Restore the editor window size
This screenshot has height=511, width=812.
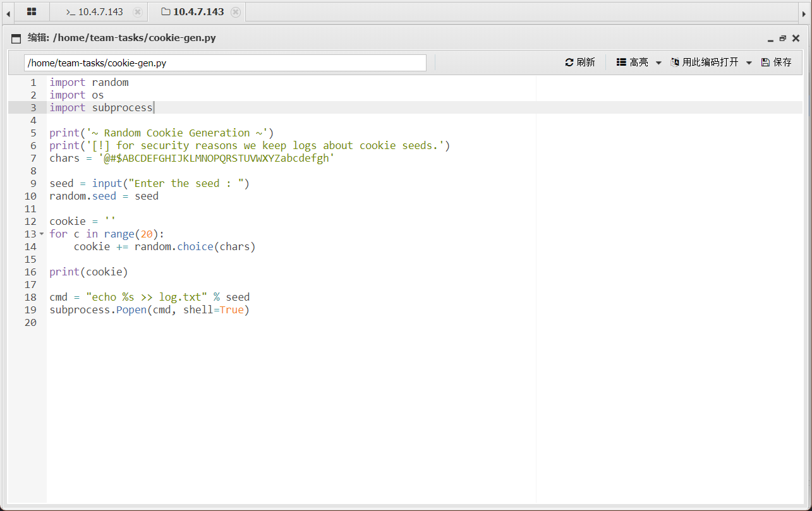click(783, 39)
